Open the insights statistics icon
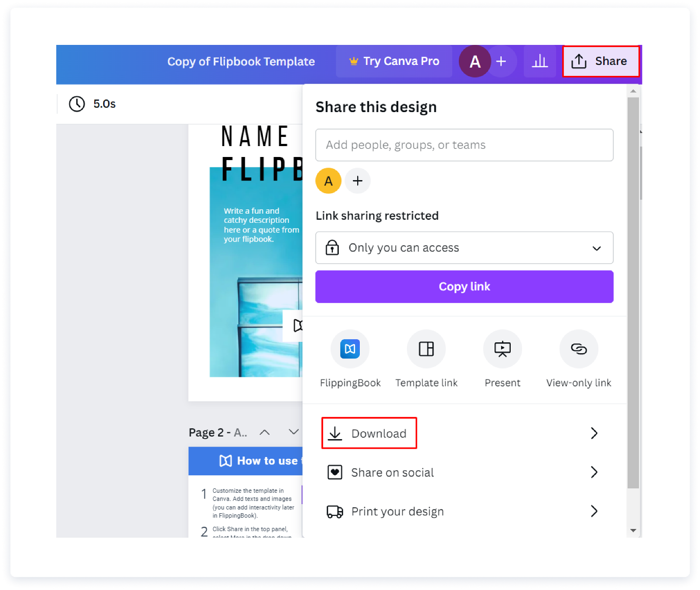Viewport: 700px width, 590px height. 540,61
